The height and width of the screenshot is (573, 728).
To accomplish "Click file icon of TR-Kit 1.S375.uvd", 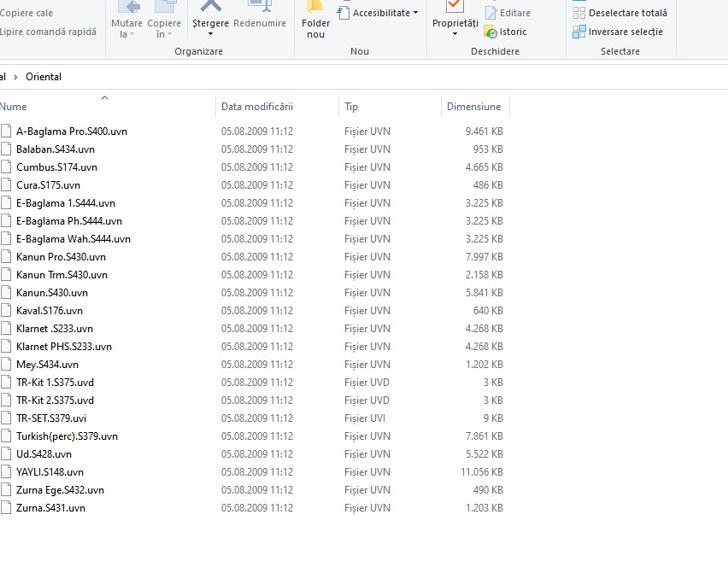I will 6,383.
